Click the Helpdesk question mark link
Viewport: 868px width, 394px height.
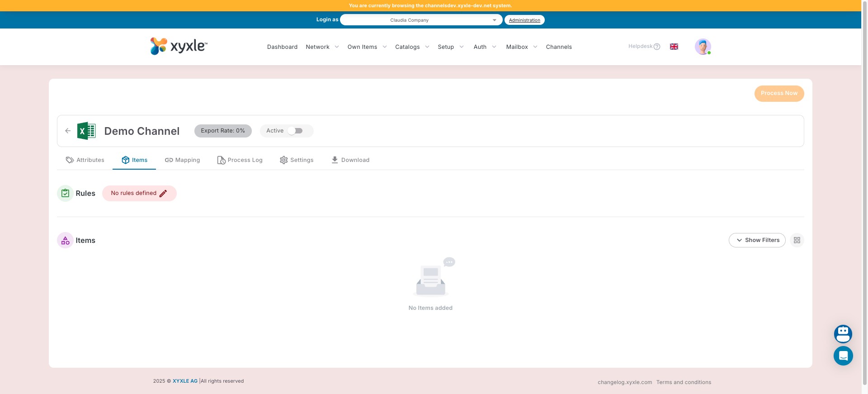coord(644,47)
